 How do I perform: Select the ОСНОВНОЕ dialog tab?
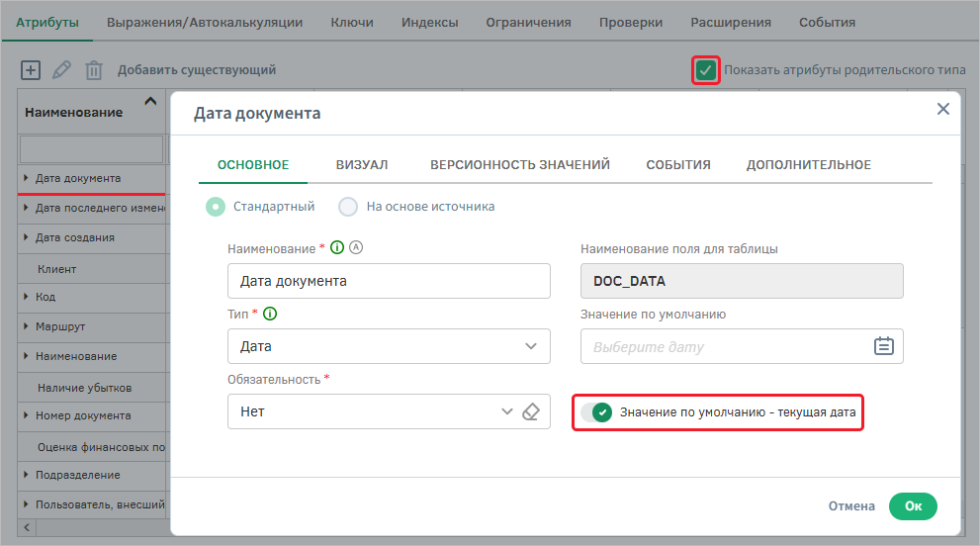click(x=253, y=164)
